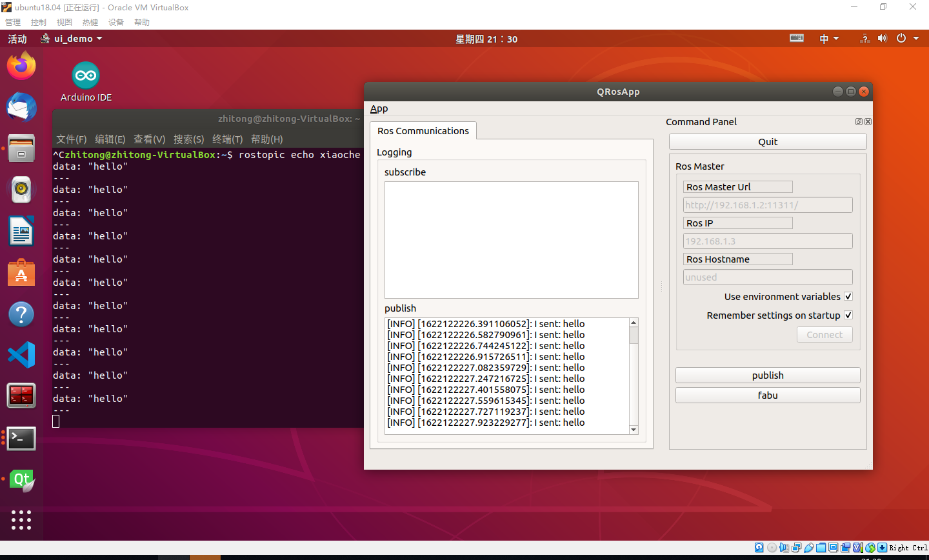Image resolution: width=929 pixels, height=560 pixels.
Task: Open Firefox from the dock
Action: click(x=21, y=66)
